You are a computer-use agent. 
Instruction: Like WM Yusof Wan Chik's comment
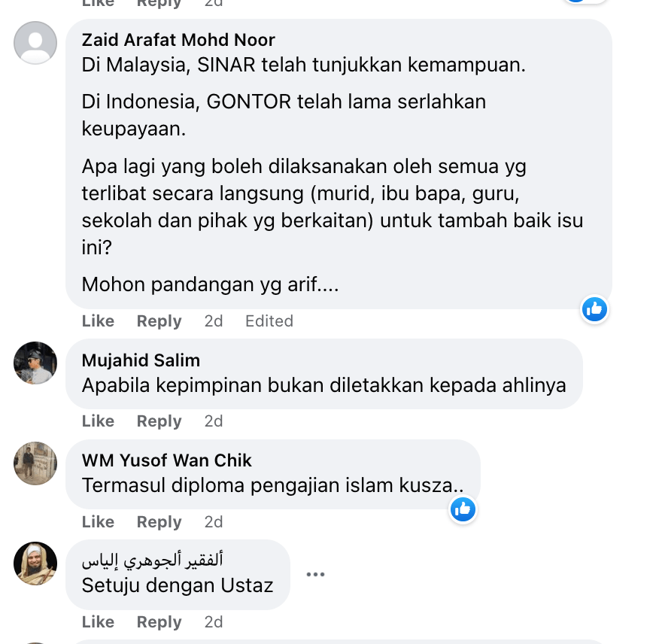point(98,521)
